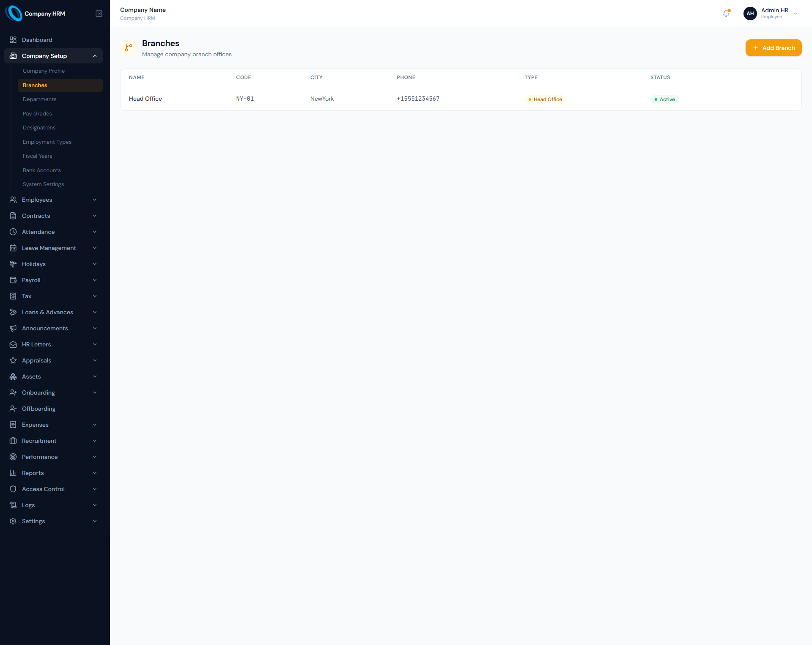Open Pay Grades submenu item
The image size is (812, 645).
point(60,114)
